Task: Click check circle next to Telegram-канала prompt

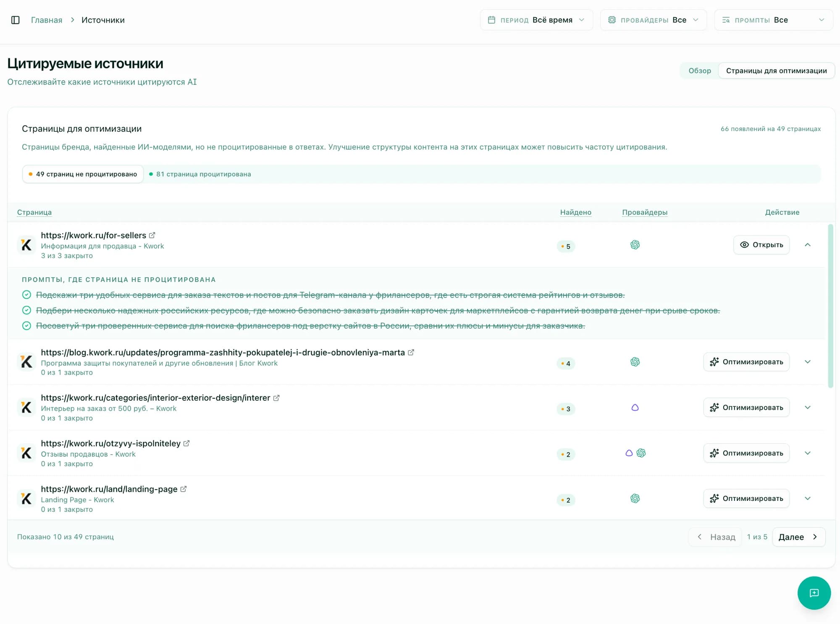Action: pyautogui.click(x=26, y=295)
